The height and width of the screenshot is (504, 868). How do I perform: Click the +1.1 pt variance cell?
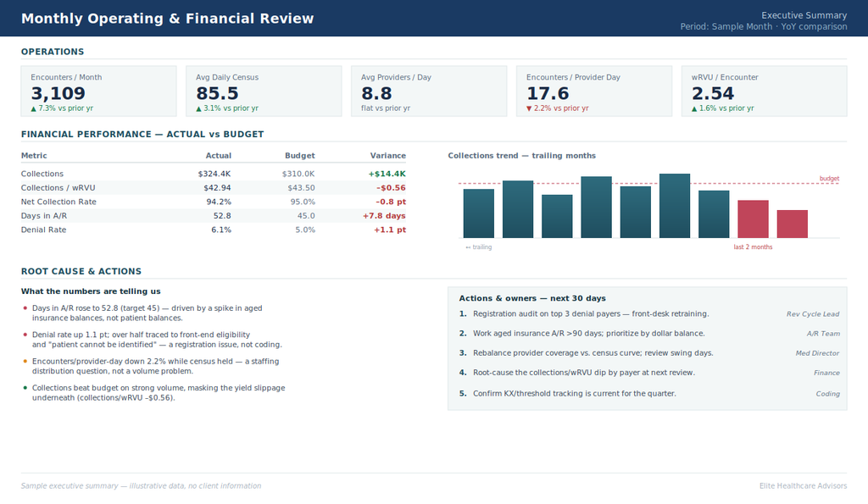(390, 230)
